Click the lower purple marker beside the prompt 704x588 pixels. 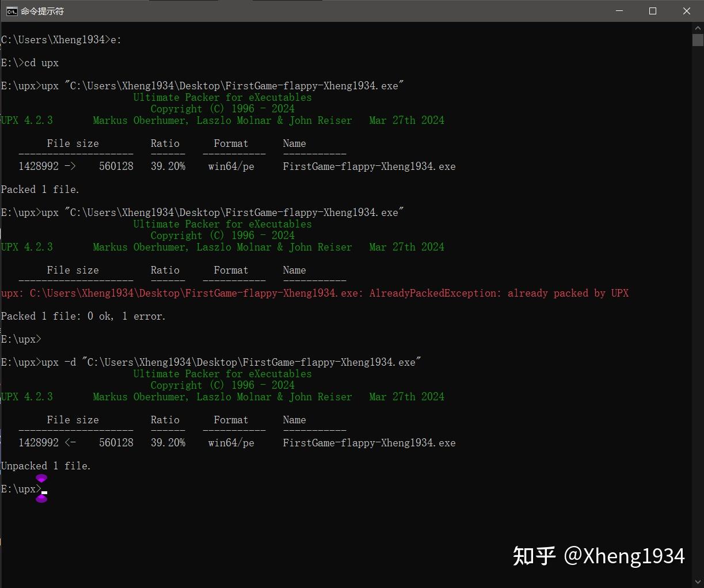tap(41, 499)
